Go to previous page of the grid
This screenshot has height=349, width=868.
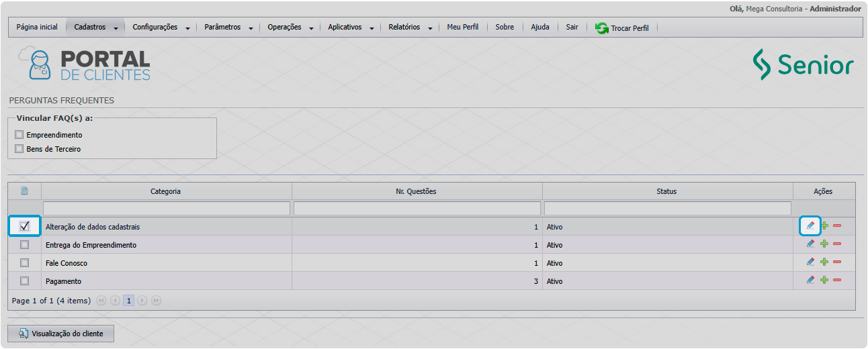[115, 301]
